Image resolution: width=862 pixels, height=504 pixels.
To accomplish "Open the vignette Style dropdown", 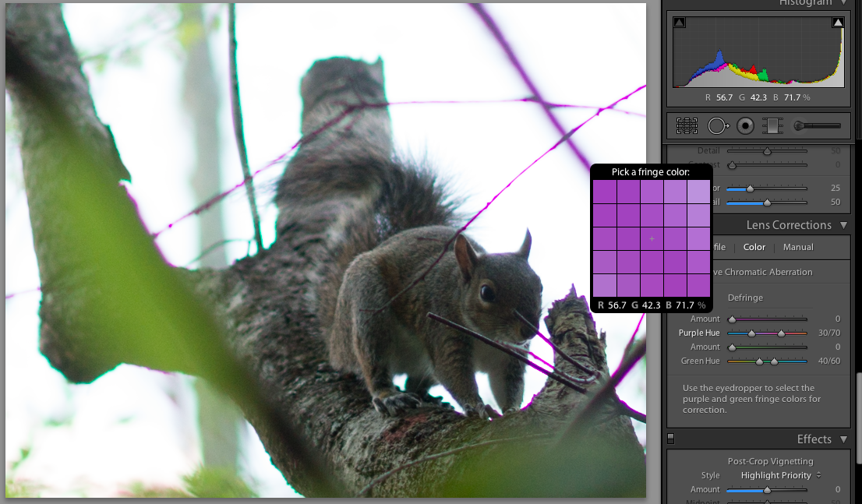I will click(781, 475).
